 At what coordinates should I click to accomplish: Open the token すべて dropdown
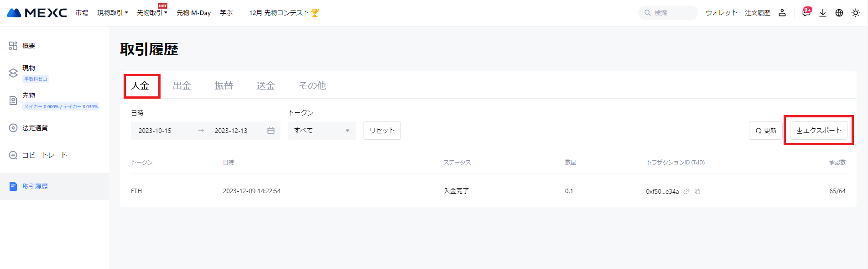pyautogui.click(x=322, y=130)
